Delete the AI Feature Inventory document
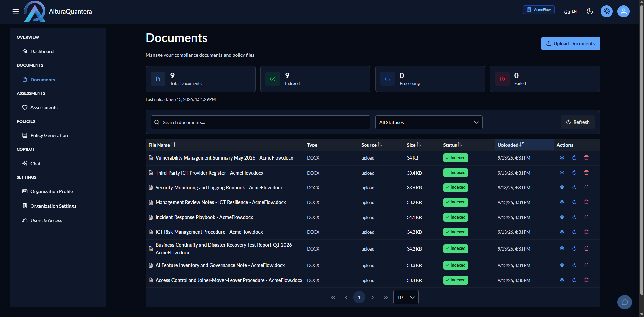 [586, 265]
